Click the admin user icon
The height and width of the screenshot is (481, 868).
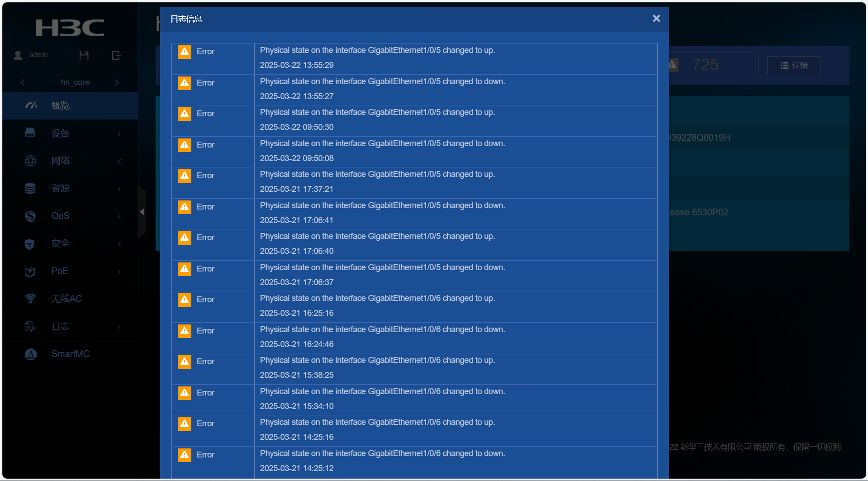click(18, 55)
